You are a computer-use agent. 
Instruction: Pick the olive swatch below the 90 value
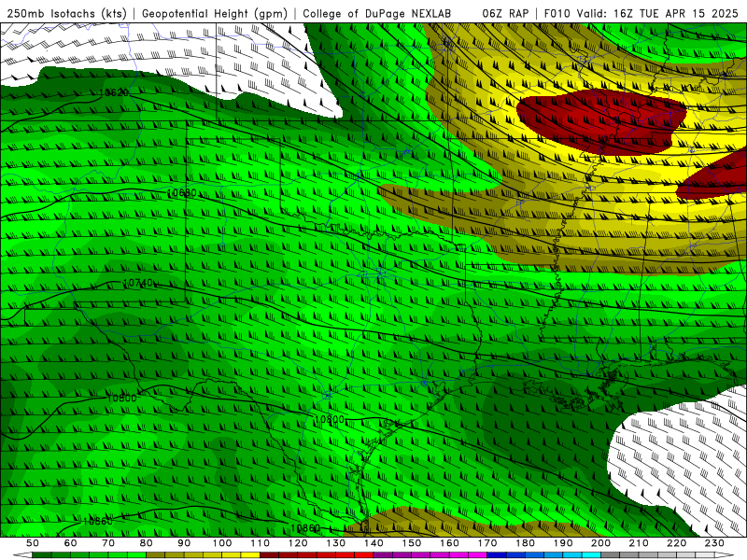[x=155, y=555]
